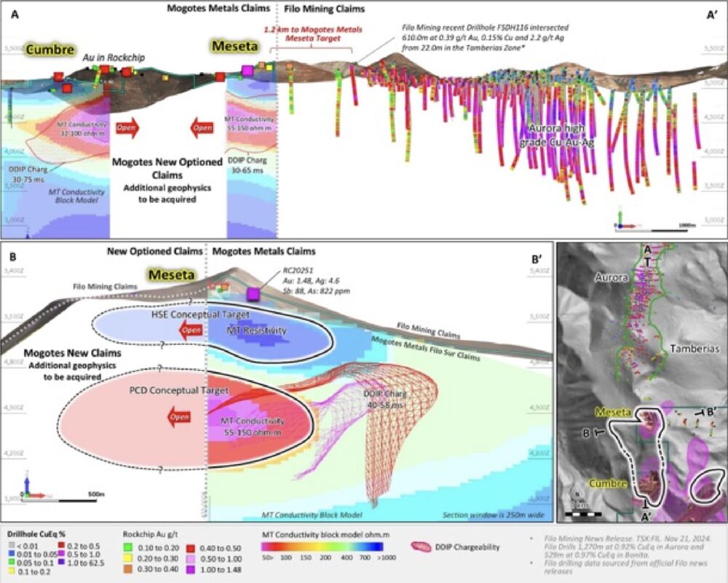Image resolution: width=728 pixels, height=583 pixels.
Task: Click the DDIP Chargeability legend symbol
Action: tap(421, 547)
